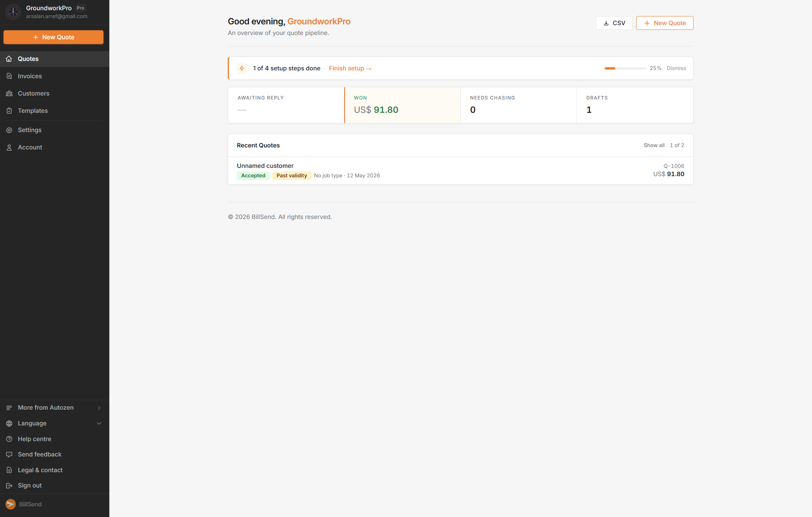Screen dimensions: 812x517
Task: Click the GroundworkPro avatar logo in the sidebar header
Action: click(x=13, y=12)
